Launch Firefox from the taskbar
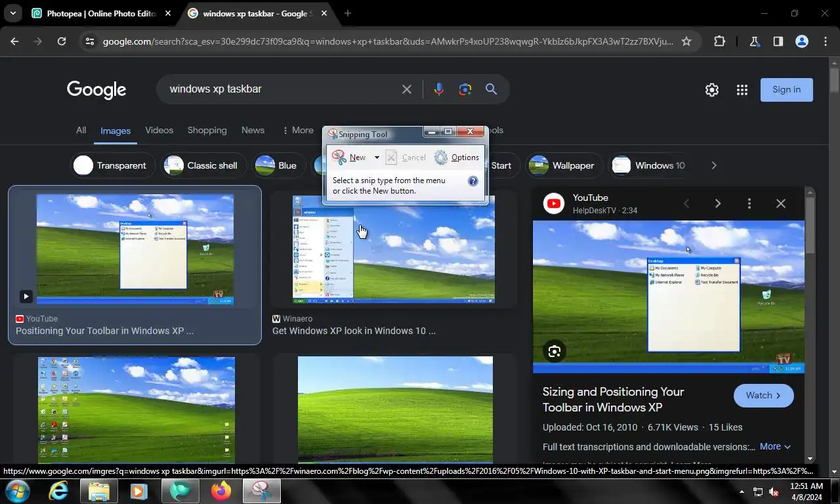This screenshot has width=840, height=504. (x=221, y=490)
